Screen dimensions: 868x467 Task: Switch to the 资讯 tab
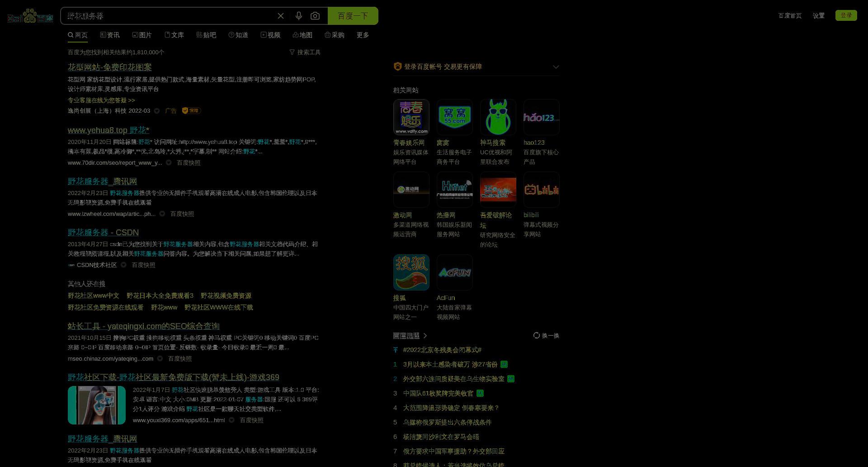pos(110,35)
